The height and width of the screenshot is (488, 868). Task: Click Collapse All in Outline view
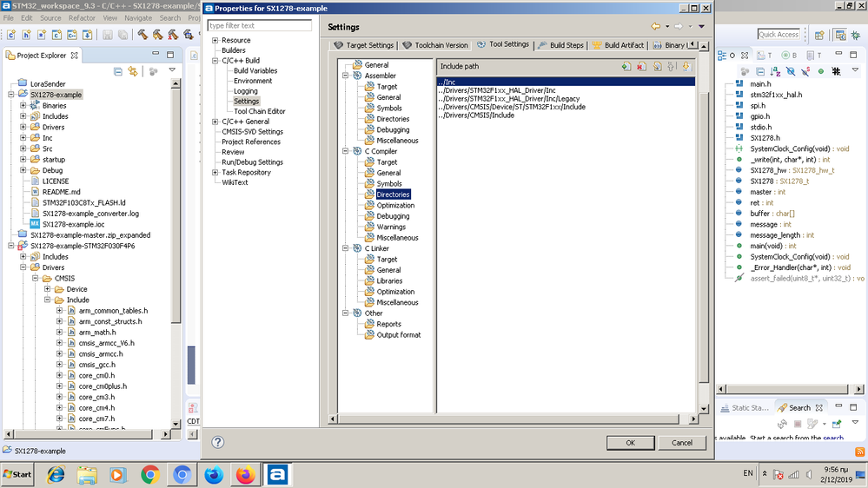click(x=760, y=71)
